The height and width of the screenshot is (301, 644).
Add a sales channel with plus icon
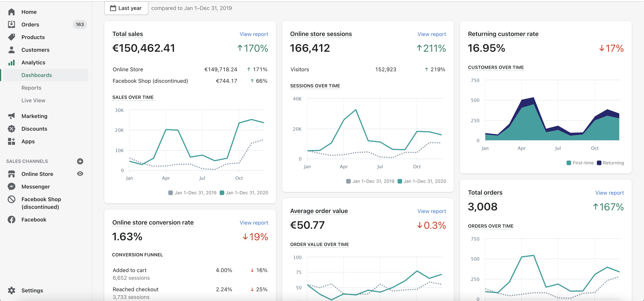pyautogui.click(x=80, y=161)
